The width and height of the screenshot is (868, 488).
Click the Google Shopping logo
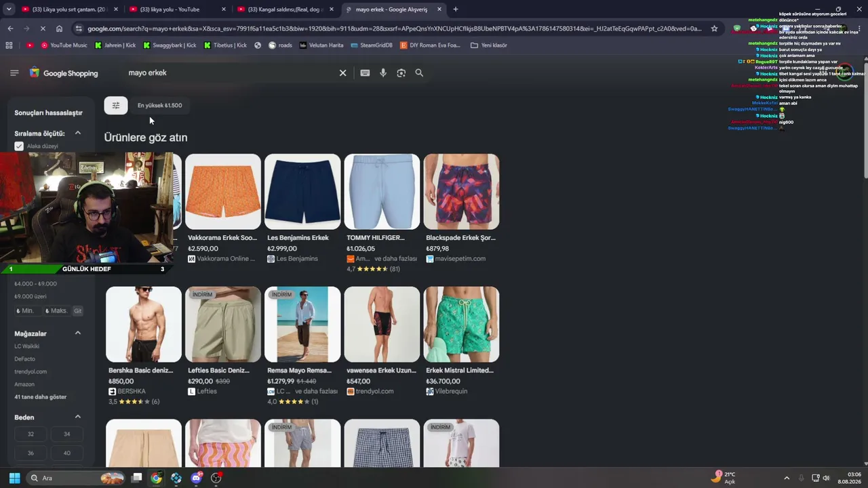point(64,73)
